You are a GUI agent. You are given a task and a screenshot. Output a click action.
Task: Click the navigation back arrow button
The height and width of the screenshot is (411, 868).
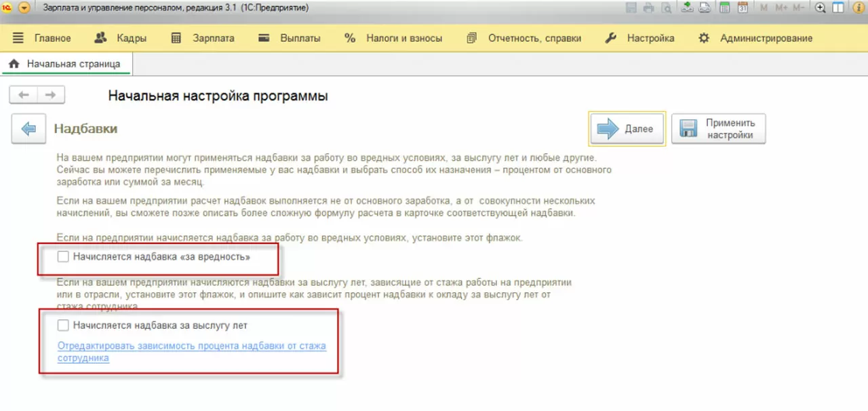coord(23,95)
